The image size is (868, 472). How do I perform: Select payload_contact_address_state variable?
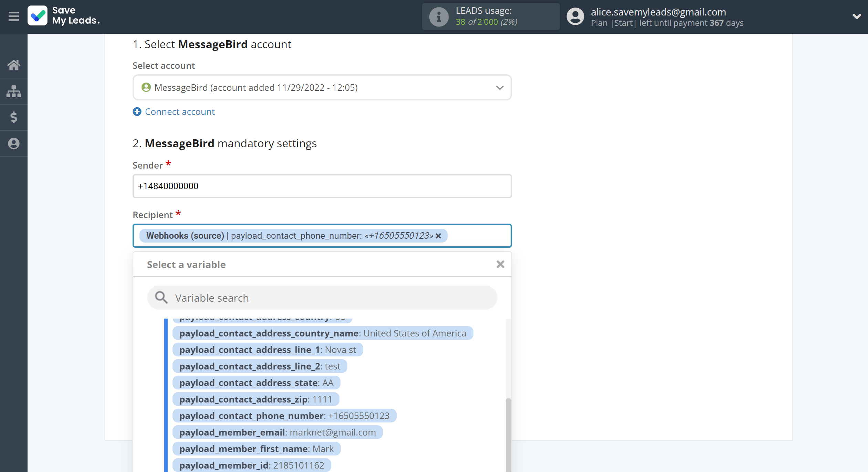point(256,383)
